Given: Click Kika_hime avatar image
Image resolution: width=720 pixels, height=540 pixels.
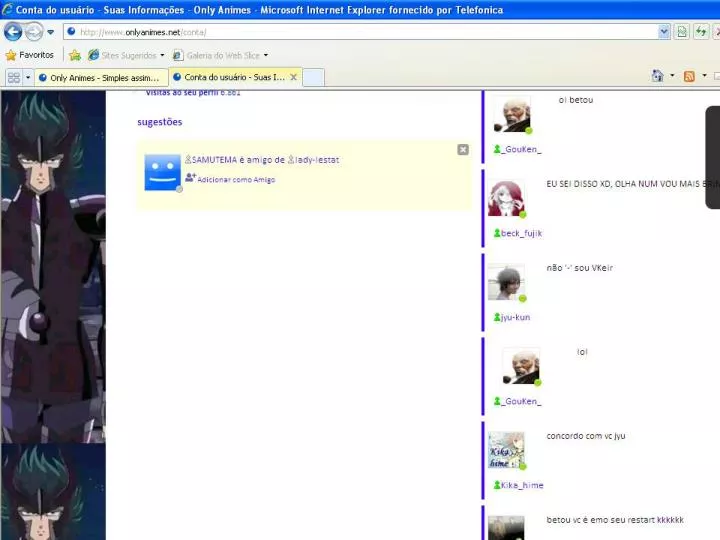Looking at the screenshot, I should point(506,450).
